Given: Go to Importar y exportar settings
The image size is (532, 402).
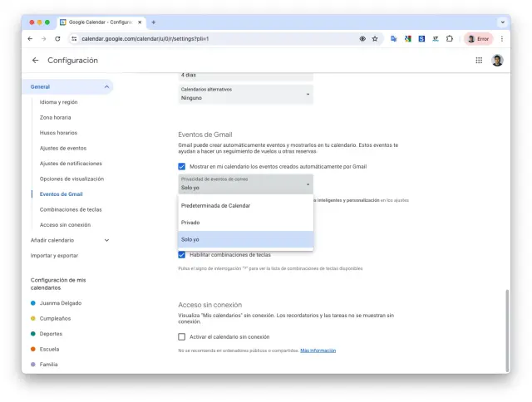Looking at the screenshot, I should click(55, 255).
